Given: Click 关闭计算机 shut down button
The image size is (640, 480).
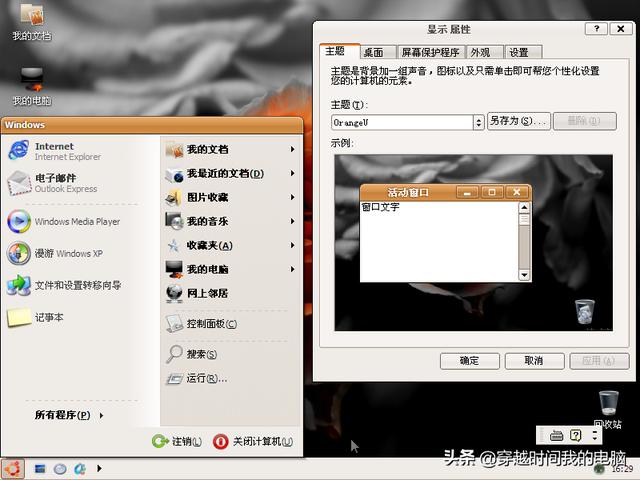Looking at the screenshot, I should (253, 441).
